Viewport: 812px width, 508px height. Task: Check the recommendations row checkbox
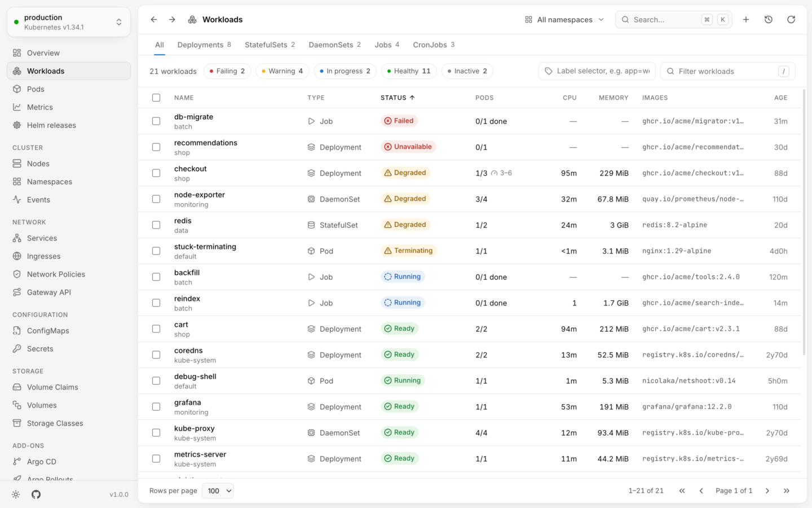tap(156, 147)
